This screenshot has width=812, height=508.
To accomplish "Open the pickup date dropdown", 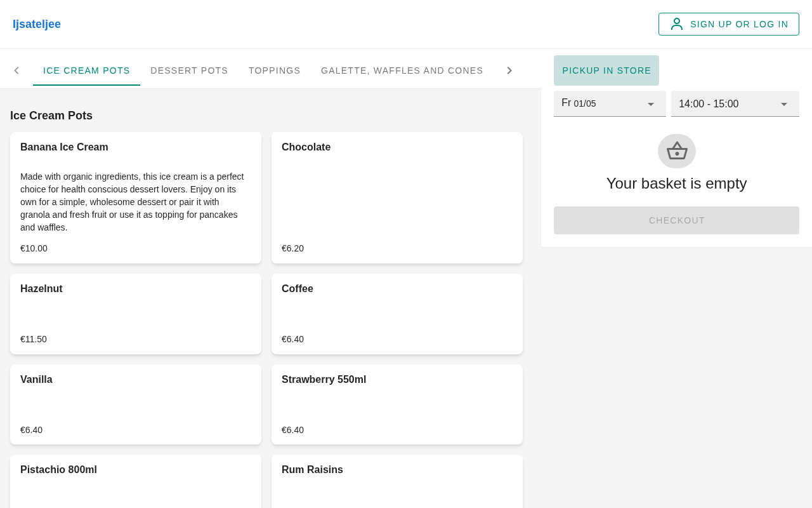I will pos(610,104).
